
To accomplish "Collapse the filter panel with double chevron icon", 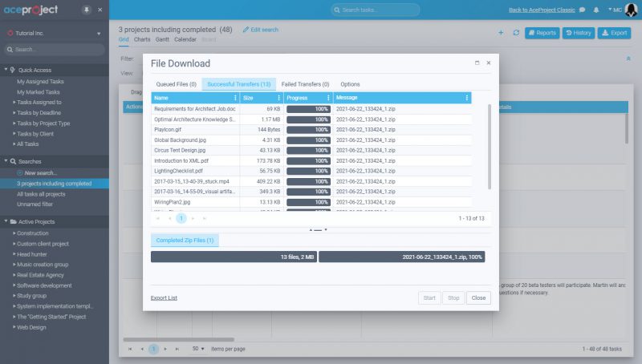I will [x=628, y=59].
